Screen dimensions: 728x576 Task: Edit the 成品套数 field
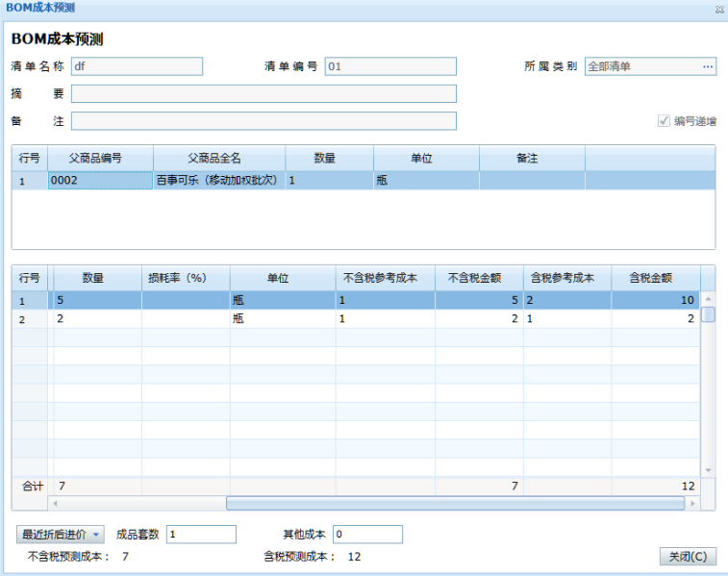click(201, 535)
